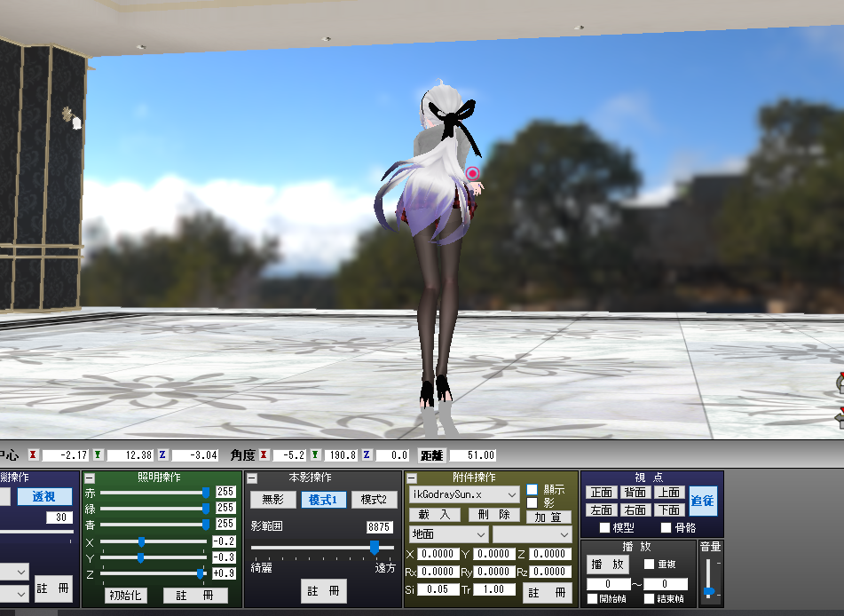This screenshot has width=844, height=616.
Task: Click the 載入 load accessory button
Action: (434, 515)
